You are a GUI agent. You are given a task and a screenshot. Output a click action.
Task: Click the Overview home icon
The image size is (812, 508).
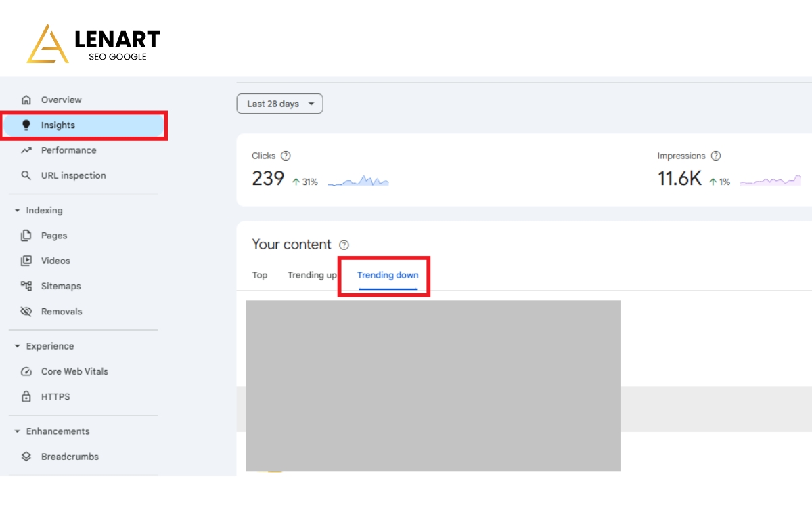[x=26, y=100]
